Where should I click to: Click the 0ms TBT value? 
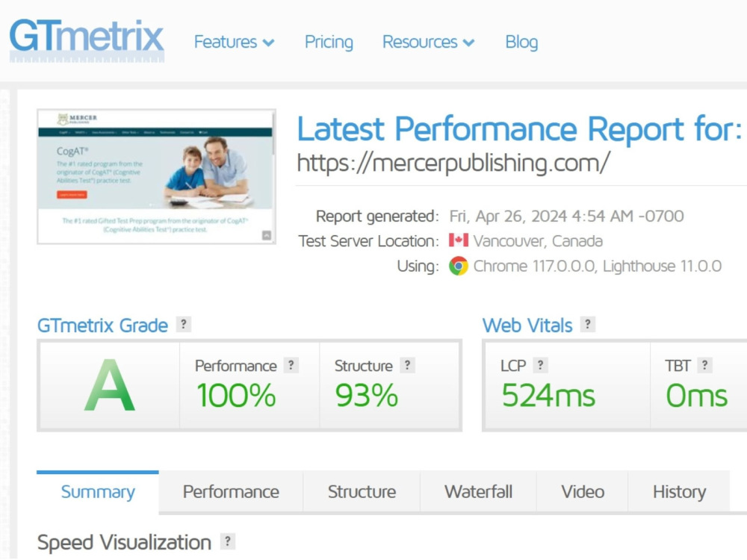pos(696,395)
